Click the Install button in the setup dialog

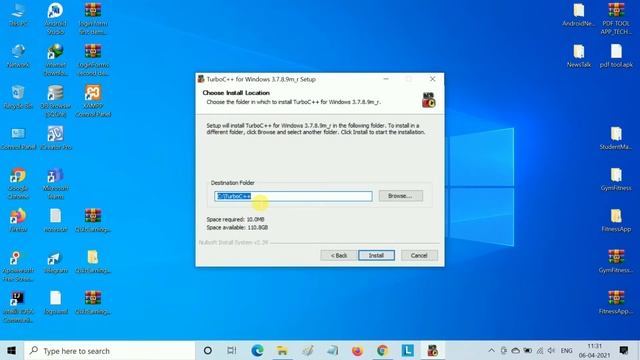376,256
